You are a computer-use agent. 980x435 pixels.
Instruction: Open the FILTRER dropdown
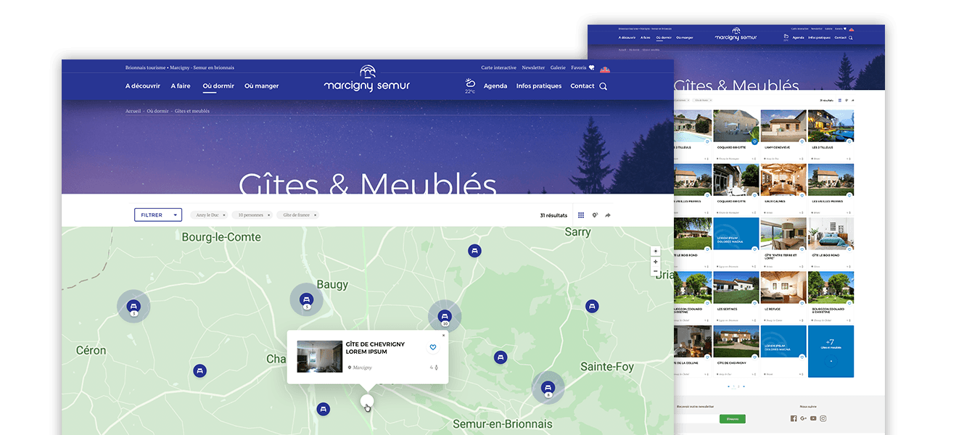pyautogui.click(x=157, y=215)
